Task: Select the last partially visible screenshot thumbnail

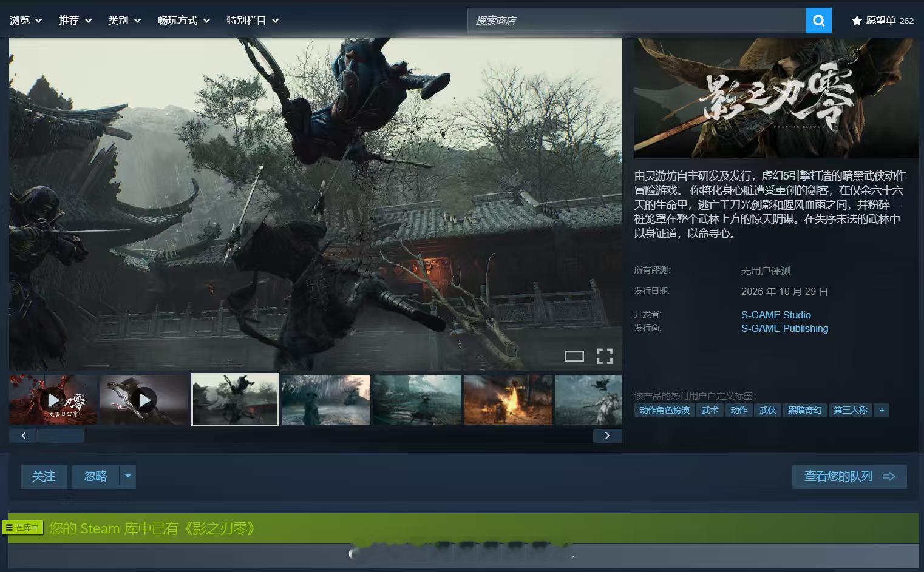Action: pos(589,400)
